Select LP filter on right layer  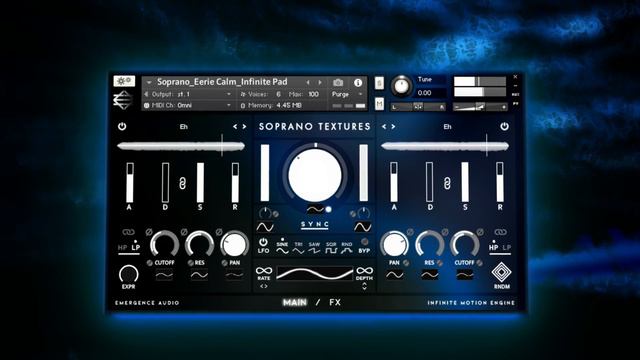tap(507, 247)
